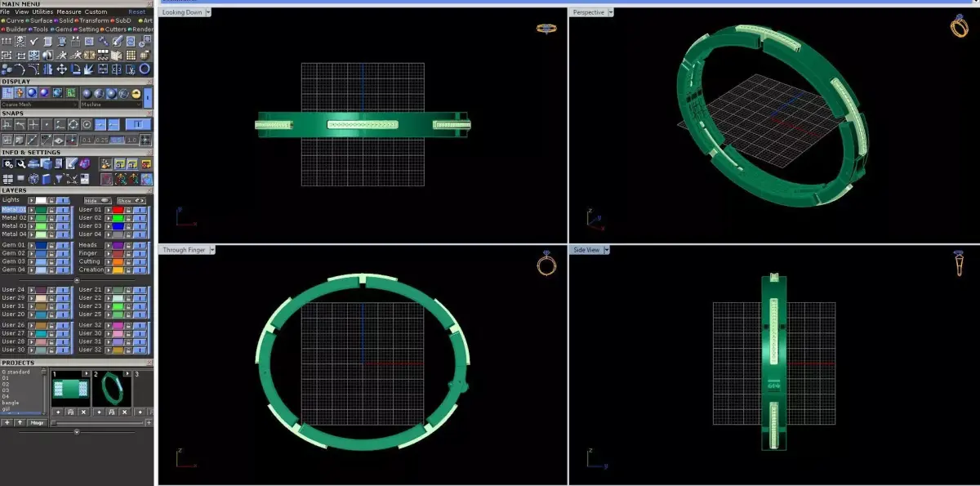The height and width of the screenshot is (486, 980).
Task: Click the scissors cut tool icon
Action: 131,69
